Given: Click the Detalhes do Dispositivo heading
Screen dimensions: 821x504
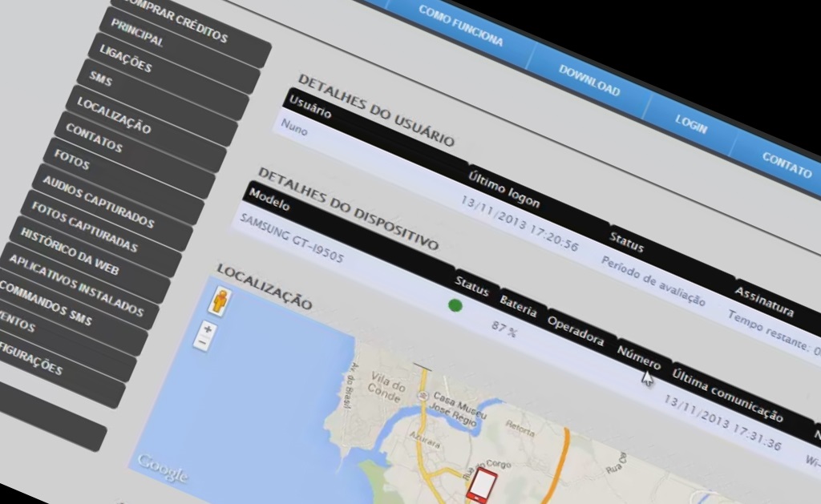Looking at the screenshot, I should [x=348, y=209].
